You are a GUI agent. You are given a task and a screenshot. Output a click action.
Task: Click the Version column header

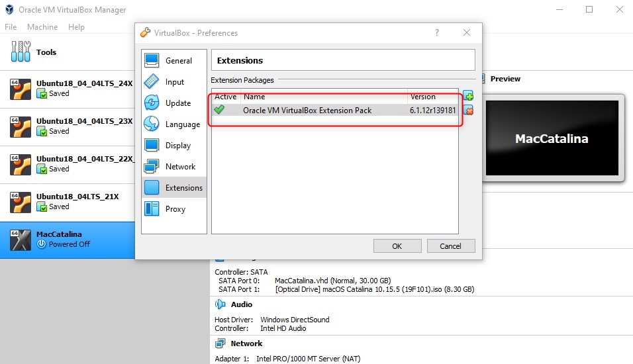[x=433, y=97]
